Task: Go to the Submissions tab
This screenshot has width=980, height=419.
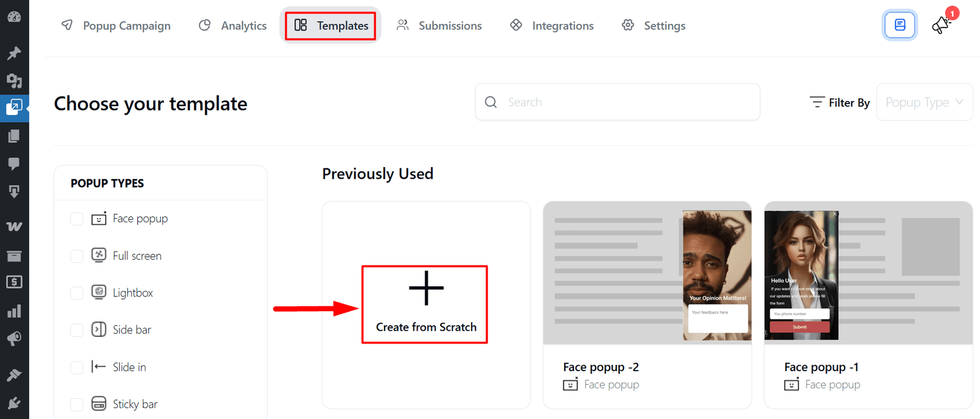Action: click(x=439, y=26)
